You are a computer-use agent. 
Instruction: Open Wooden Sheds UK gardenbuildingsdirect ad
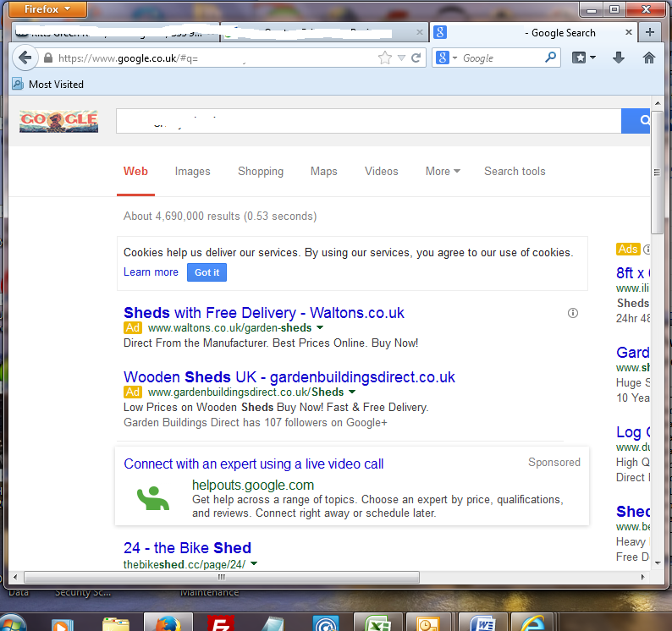pos(289,377)
